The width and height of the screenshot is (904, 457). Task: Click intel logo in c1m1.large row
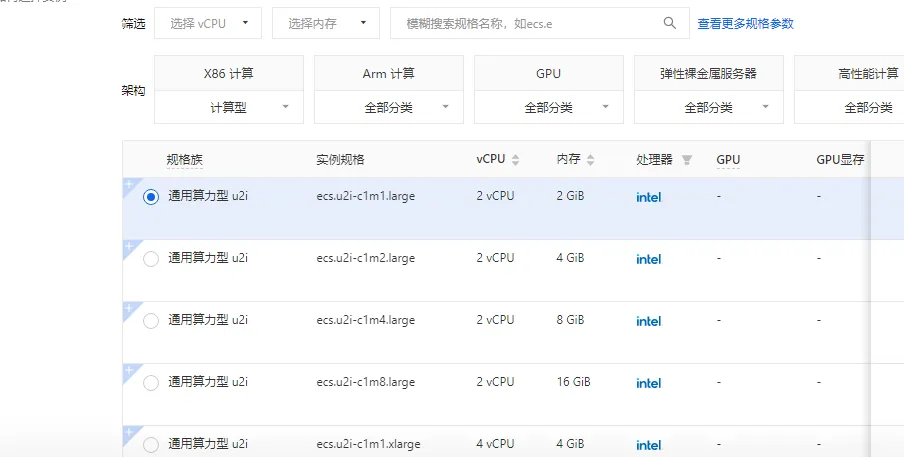click(649, 197)
